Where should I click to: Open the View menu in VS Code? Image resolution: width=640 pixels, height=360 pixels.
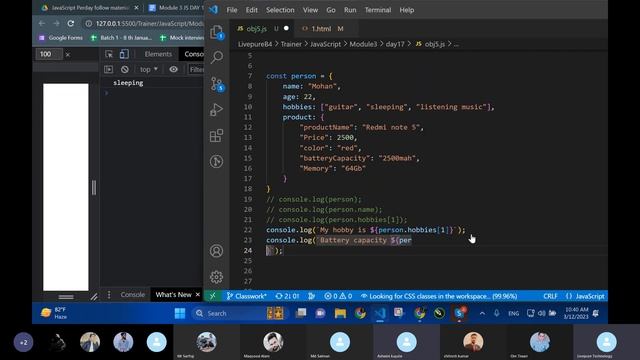(310, 10)
